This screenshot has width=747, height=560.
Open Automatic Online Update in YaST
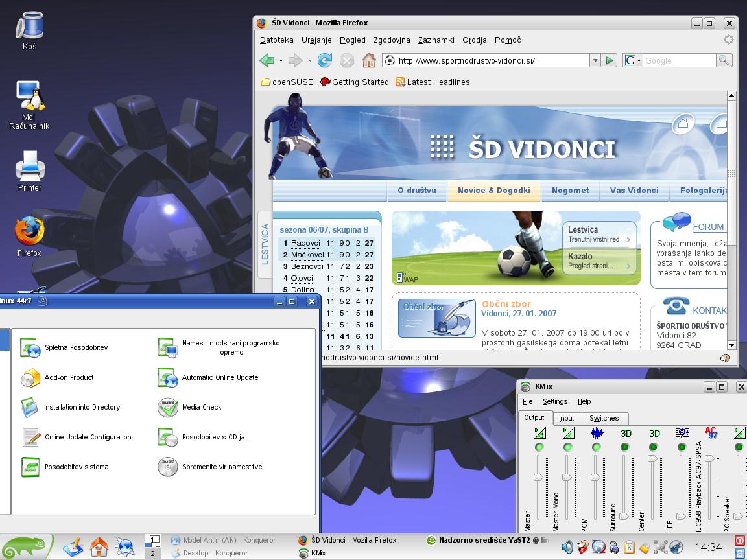208,378
